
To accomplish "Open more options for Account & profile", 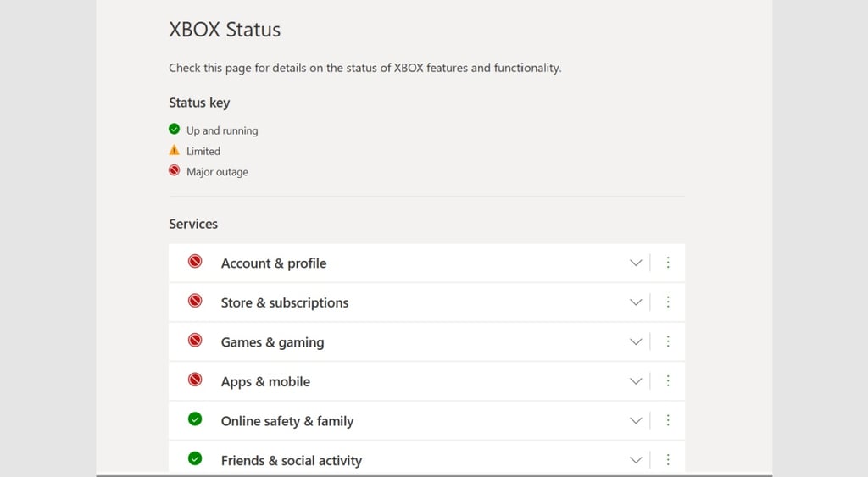I will (668, 263).
